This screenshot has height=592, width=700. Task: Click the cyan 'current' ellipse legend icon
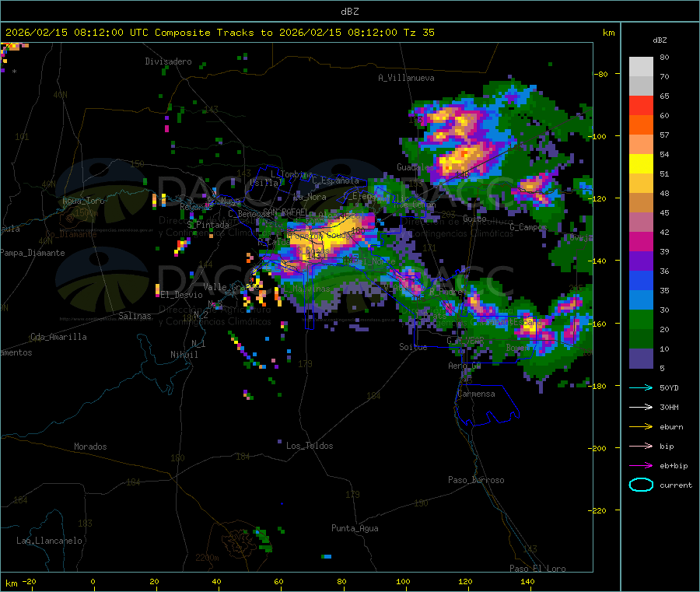click(x=641, y=485)
